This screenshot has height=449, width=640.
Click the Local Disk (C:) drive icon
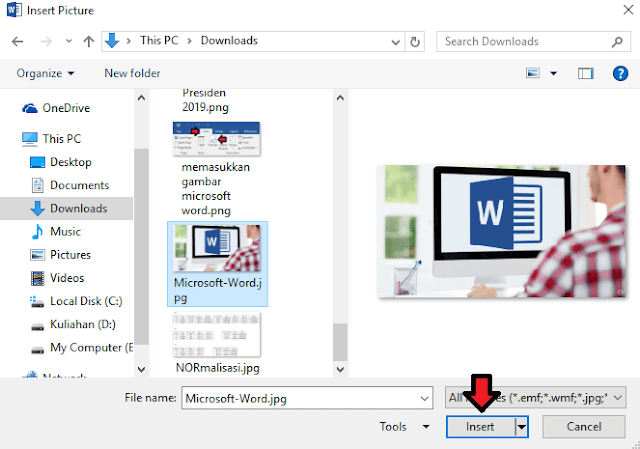[37, 302]
